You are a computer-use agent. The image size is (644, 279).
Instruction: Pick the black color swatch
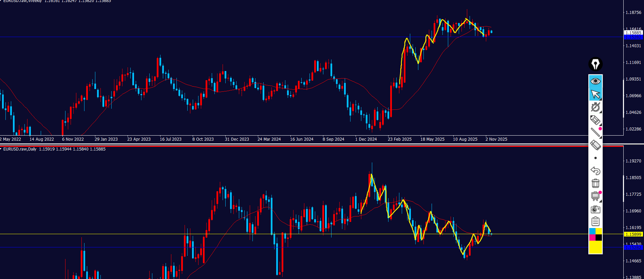pos(599,238)
